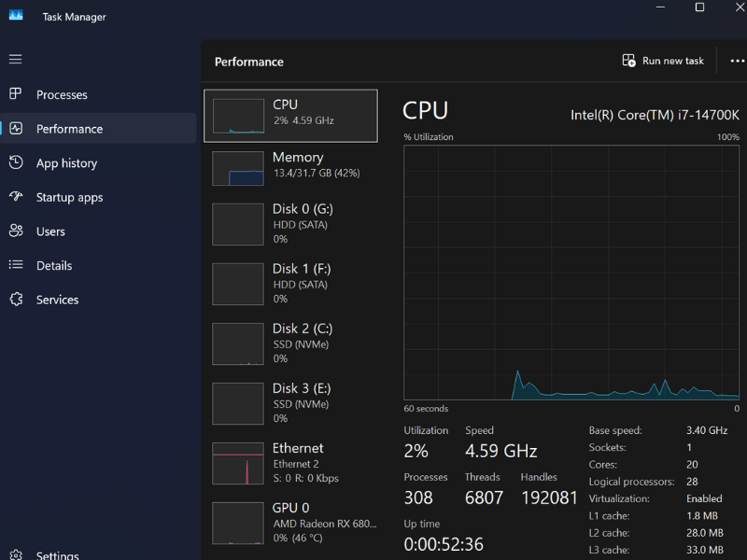Switch to the Performance tab
The height and width of the screenshot is (560, 747).
(69, 129)
